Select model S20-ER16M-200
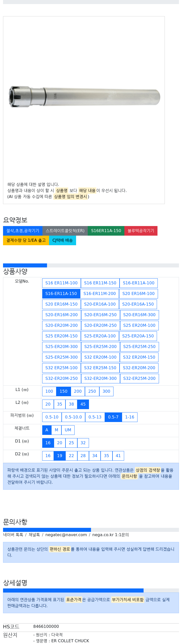182x644 pixels. point(62,315)
